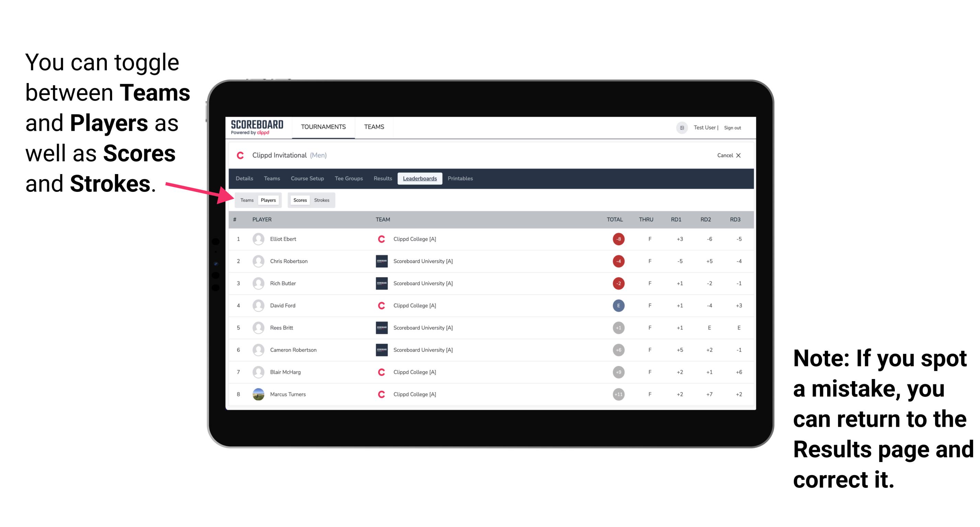Click Elliot Ebert's player avatar icon
The image size is (980, 527).
[258, 238]
